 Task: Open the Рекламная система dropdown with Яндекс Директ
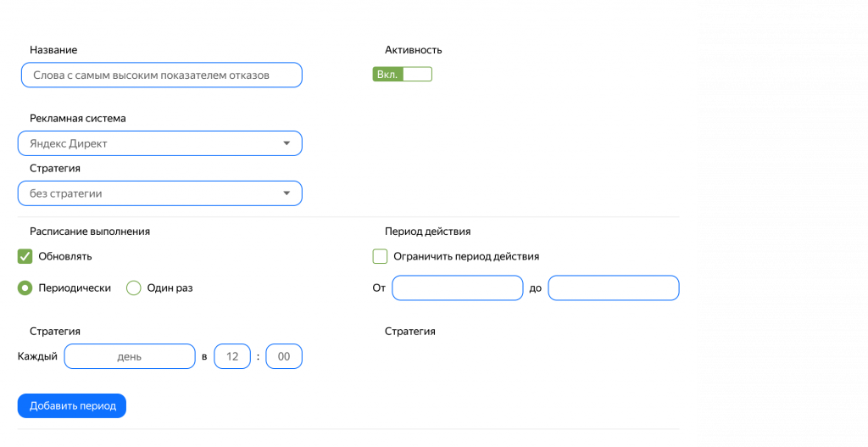(x=159, y=143)
